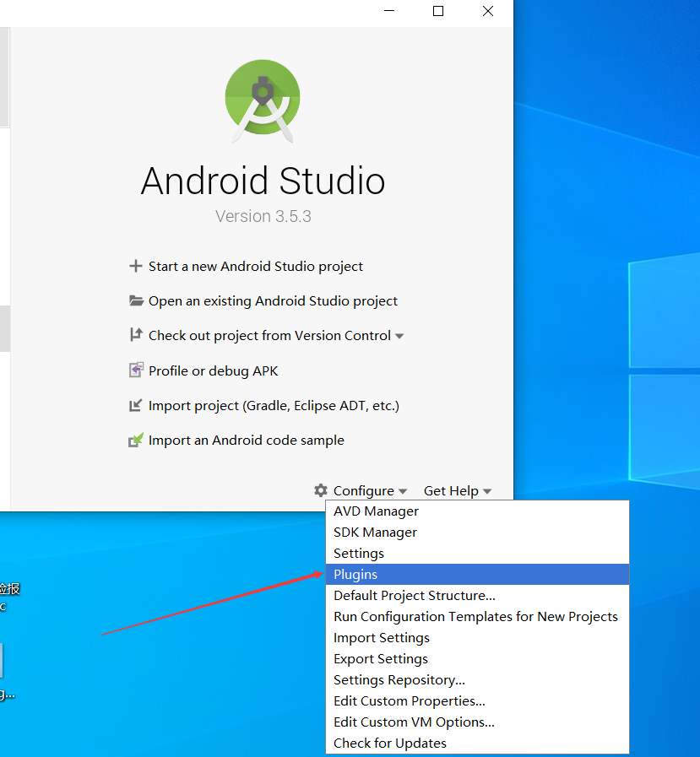This screenshot has height=757, width=700.
Task: Maximize the Android Studio welcome window
Action: 438,11
